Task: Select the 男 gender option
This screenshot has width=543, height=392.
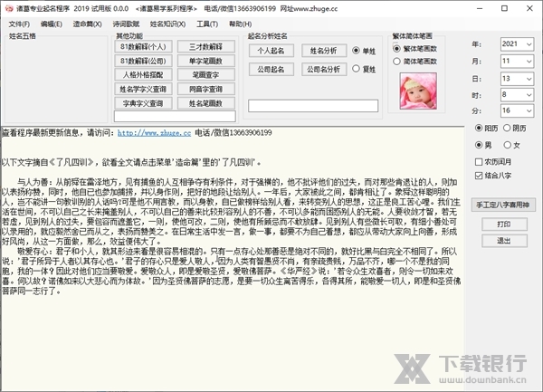Action: coord(483,145)
